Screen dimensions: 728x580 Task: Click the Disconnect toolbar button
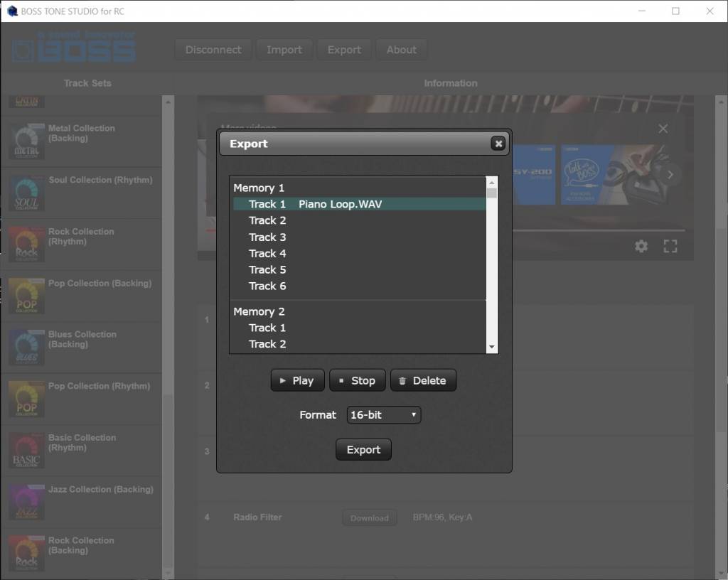pos(213,50)
